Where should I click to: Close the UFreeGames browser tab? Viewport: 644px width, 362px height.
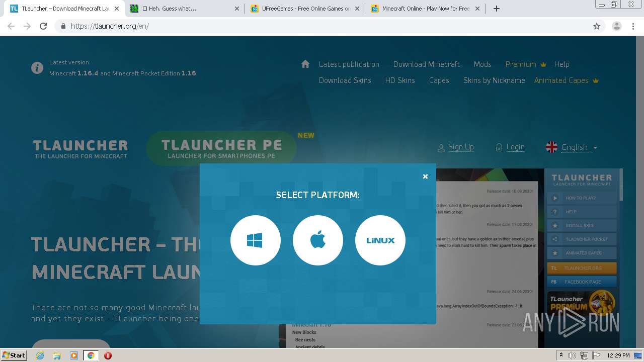(357, 9)
